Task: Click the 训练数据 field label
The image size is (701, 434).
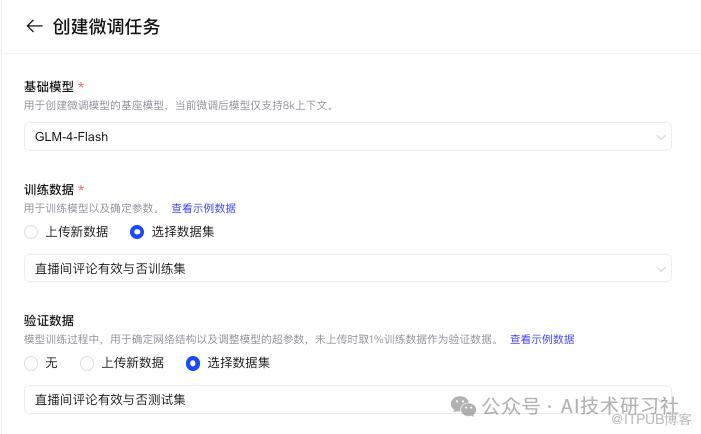Action: coord(48,189)
